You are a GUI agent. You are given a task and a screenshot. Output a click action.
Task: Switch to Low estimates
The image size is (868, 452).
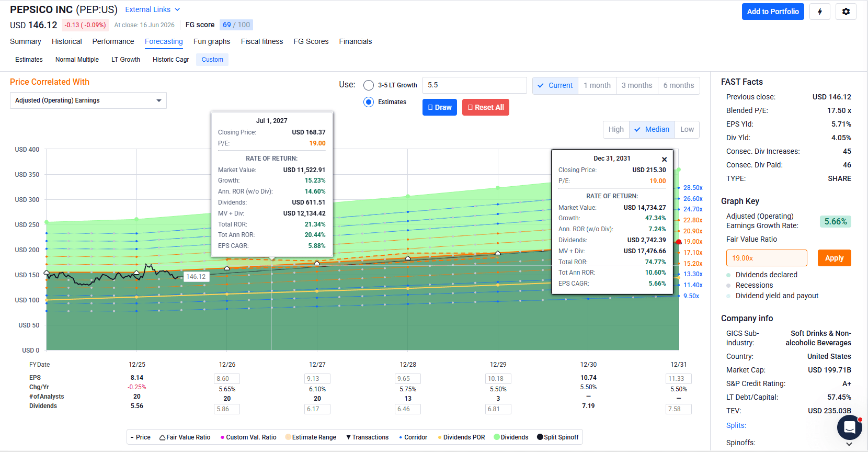687,129
